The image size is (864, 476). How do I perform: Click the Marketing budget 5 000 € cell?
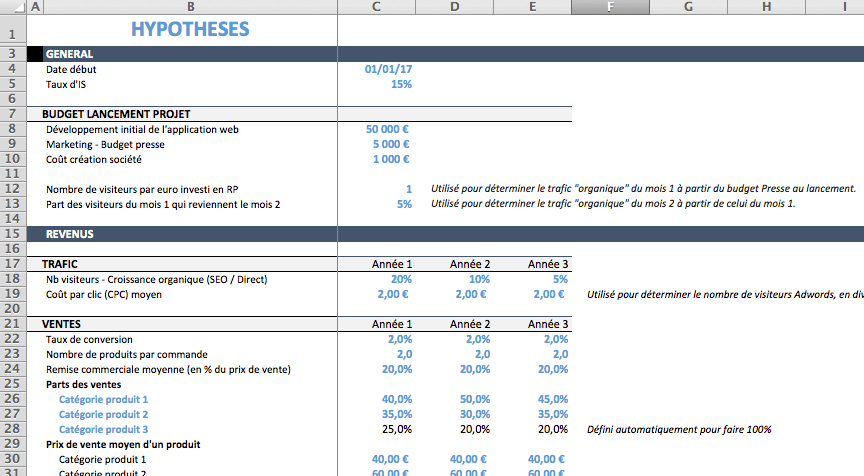(x=391, y=144)
